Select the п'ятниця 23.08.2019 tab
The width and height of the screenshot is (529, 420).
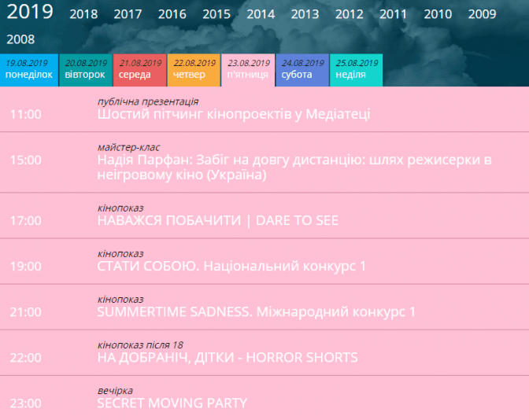(248, 69)
